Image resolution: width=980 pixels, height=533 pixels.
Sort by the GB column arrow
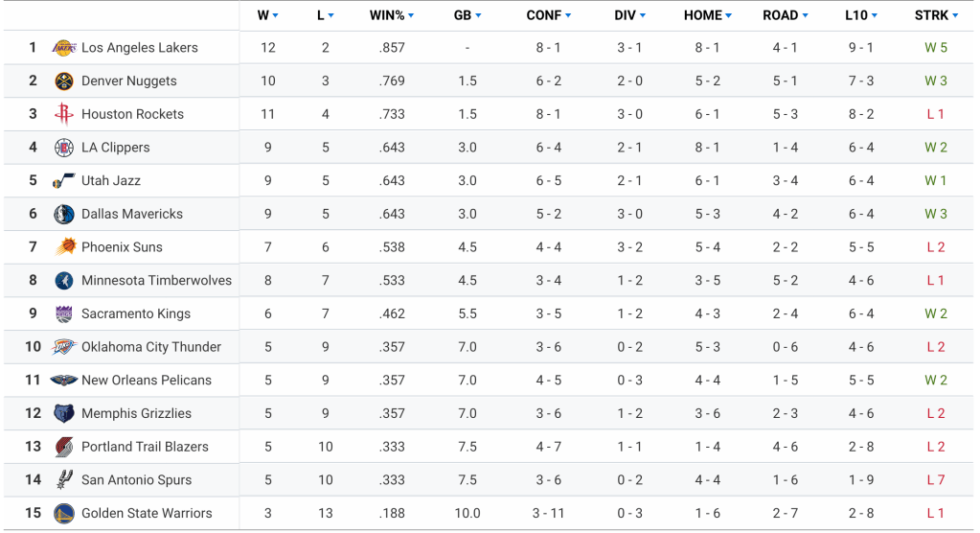click(478, 15)
